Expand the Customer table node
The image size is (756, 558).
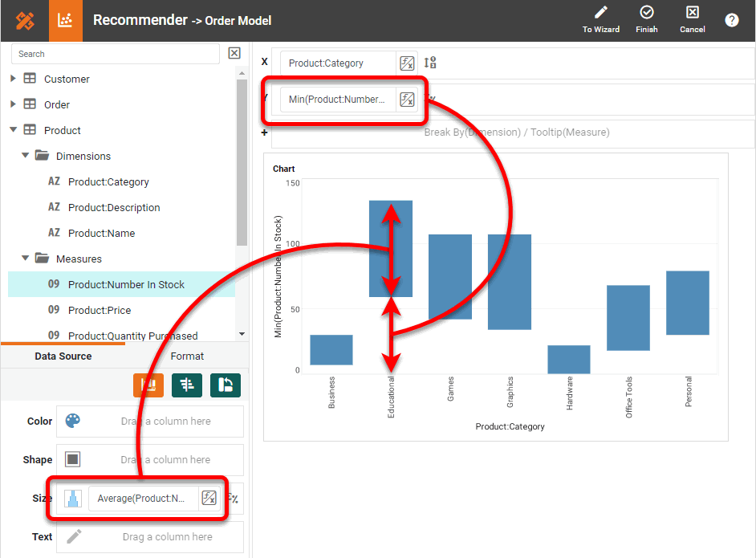point(13,79)
